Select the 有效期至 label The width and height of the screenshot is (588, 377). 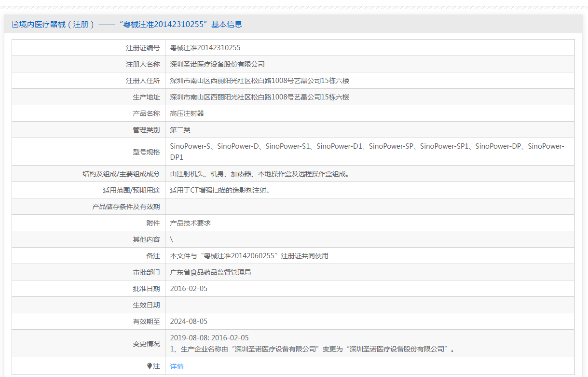coord(146,321)
